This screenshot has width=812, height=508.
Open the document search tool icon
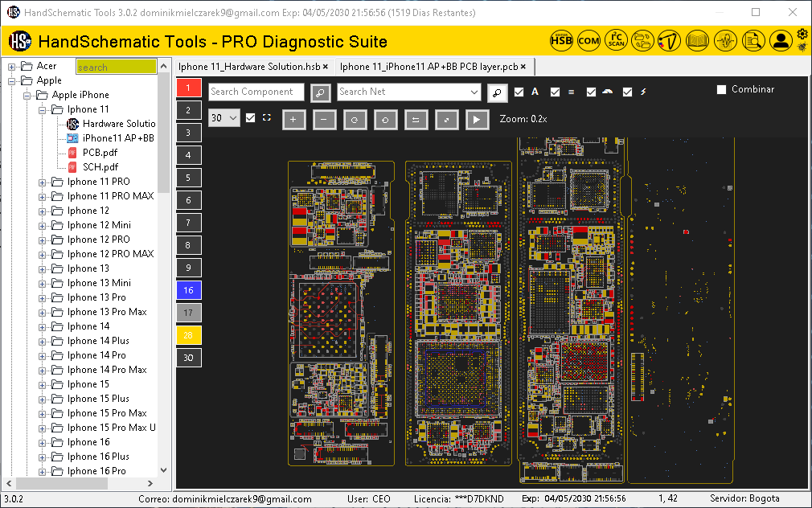tap(753, 41)
